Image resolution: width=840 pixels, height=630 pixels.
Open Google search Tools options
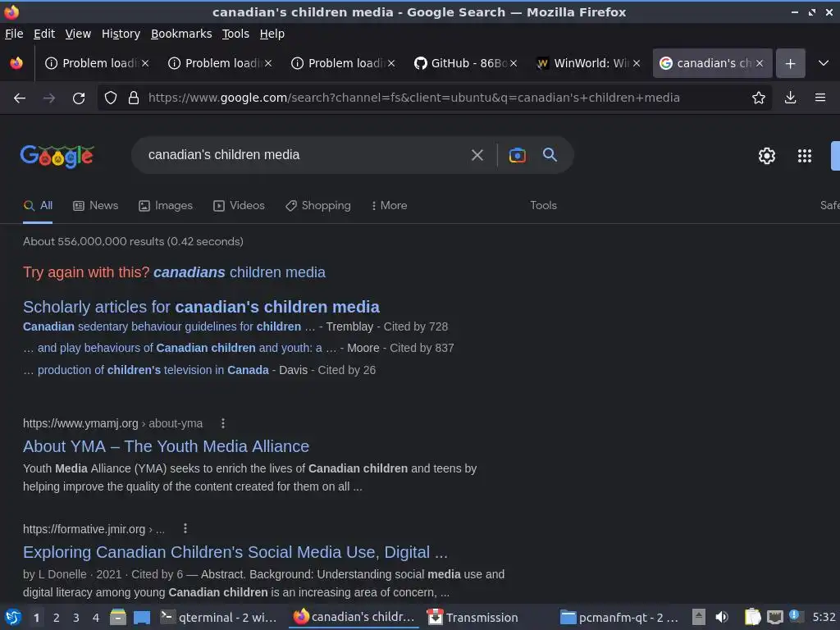tap(543, 206)
